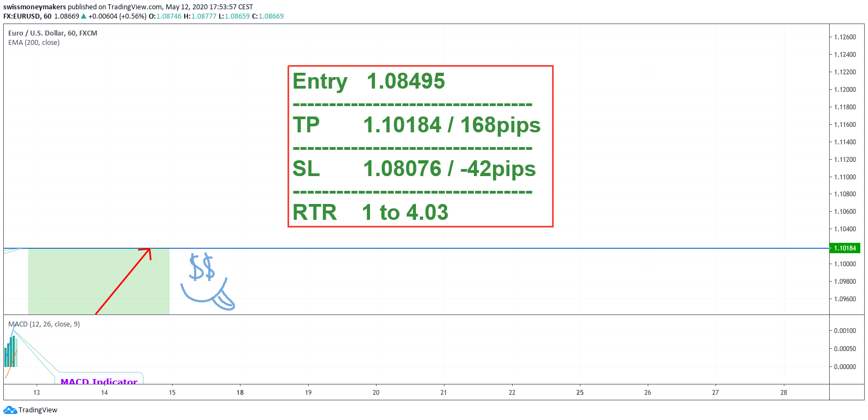This screenshot has height=420, width=868.
Task: Click date 18 on the time axis
Action: point(240,393)
